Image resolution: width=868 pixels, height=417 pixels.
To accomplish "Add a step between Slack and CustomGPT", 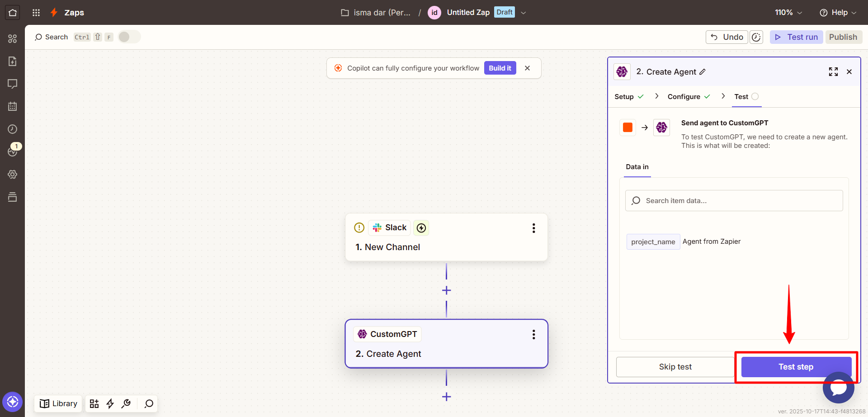I will click(x=446, y=290).
